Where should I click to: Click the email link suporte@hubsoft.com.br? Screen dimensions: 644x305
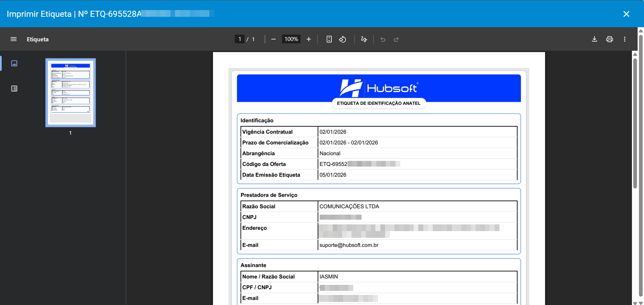point(348,245)
